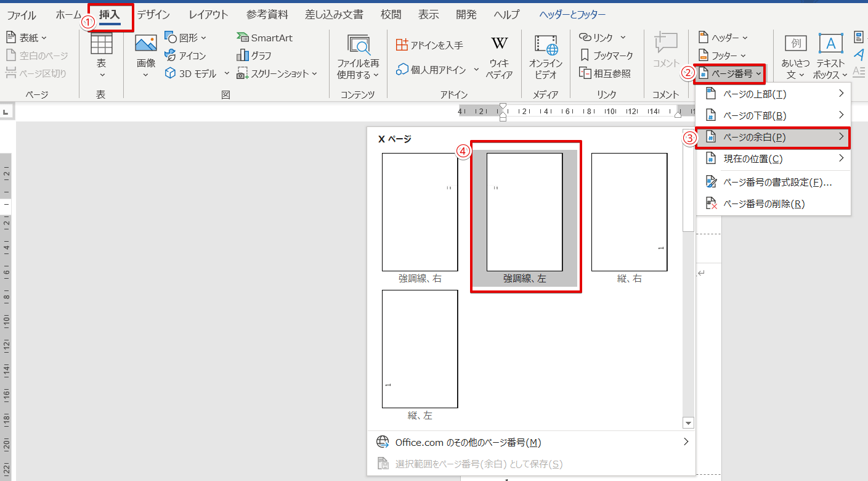Click ファイルを再使用する button
868x481 pixels.
[358, 57]
